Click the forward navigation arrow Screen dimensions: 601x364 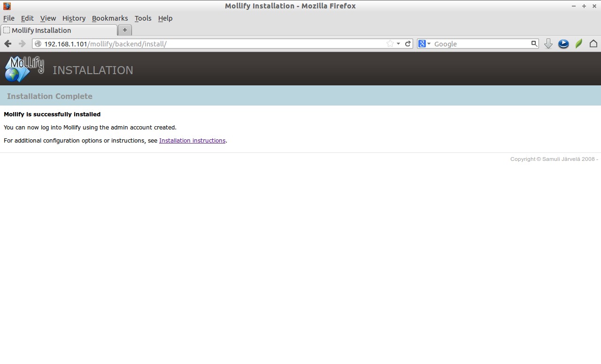pyautogui.click(x=22, y=44)
